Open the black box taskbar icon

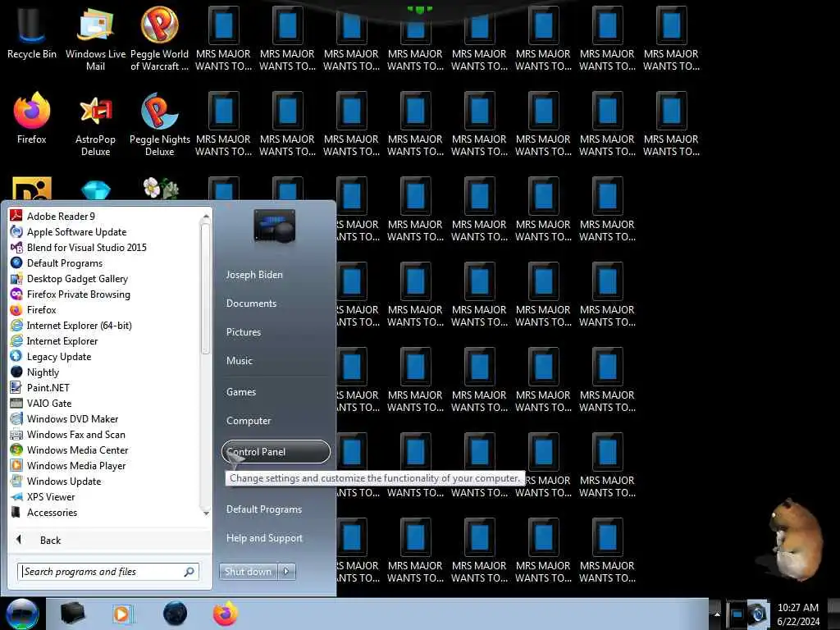73,614
